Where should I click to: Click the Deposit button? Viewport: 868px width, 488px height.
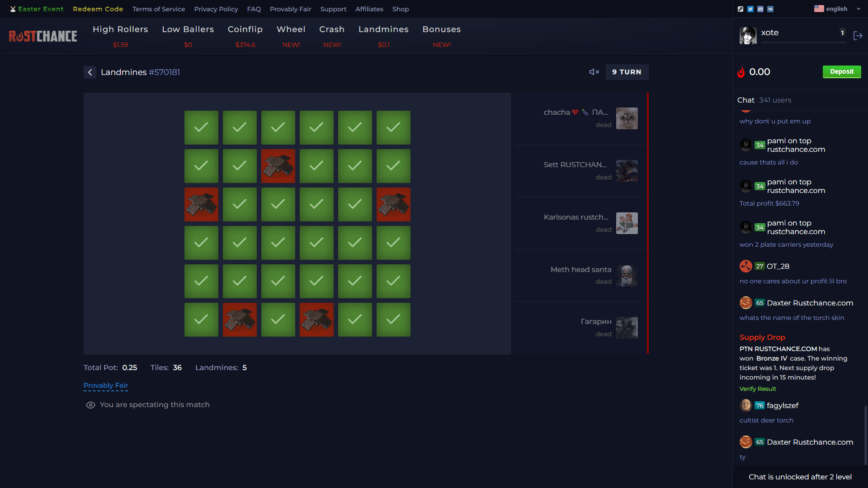point(840,71)
